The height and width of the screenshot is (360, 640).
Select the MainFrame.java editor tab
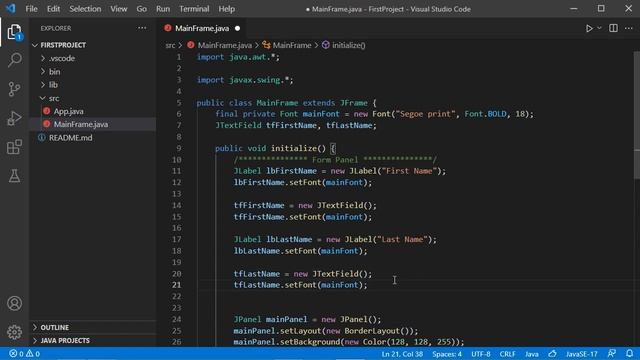(x=202, y=29)
